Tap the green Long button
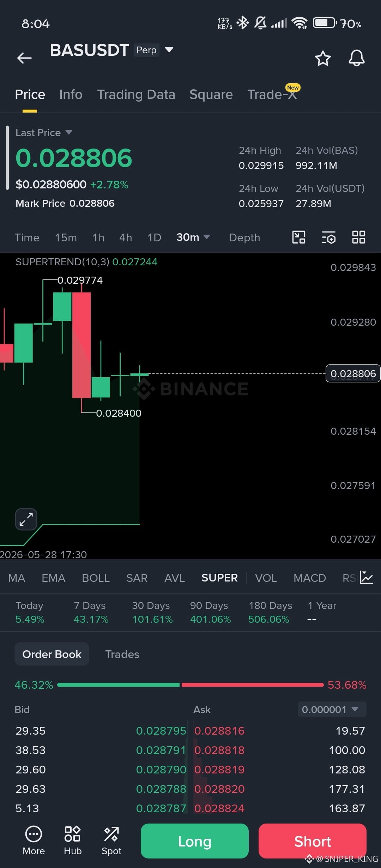The image size is (381, 868). [195, 841]
